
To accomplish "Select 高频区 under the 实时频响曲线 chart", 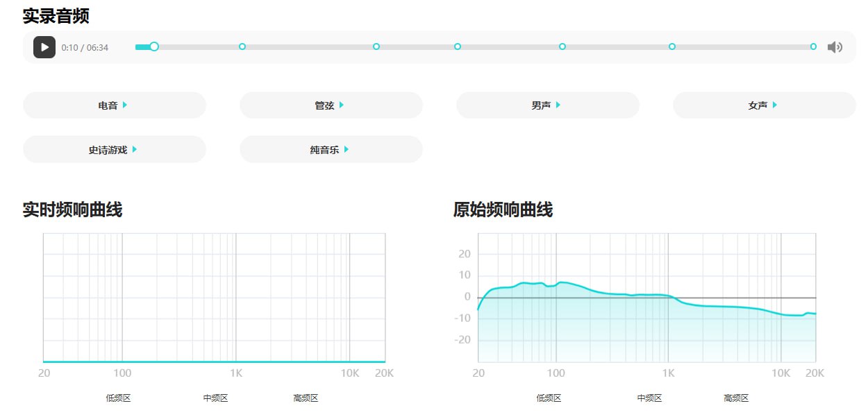I will pos(306,398).
